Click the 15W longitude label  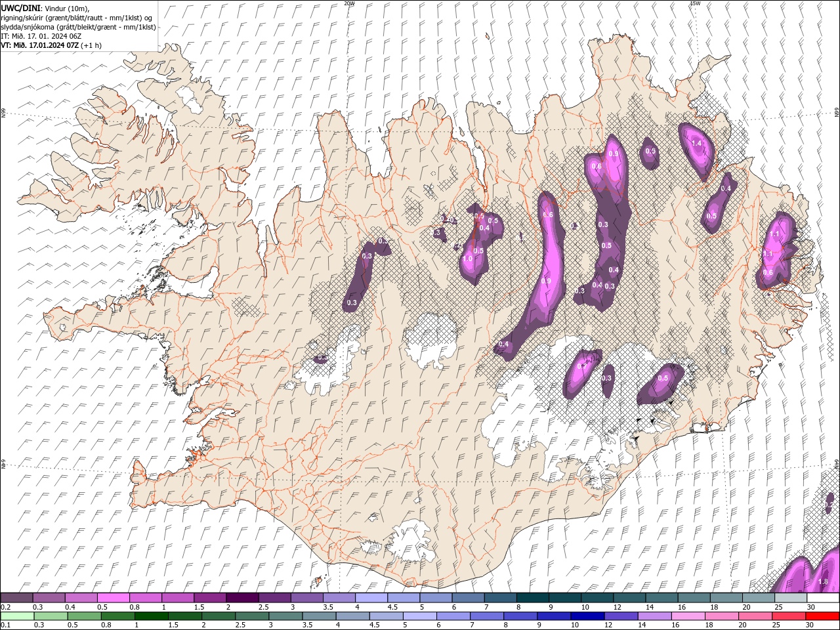(695, 3)
